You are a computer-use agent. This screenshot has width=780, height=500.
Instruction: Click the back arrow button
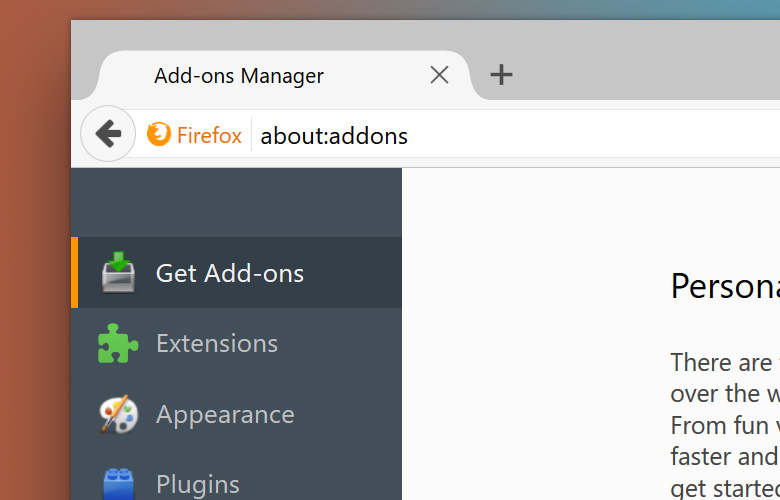tap(108, 134)
